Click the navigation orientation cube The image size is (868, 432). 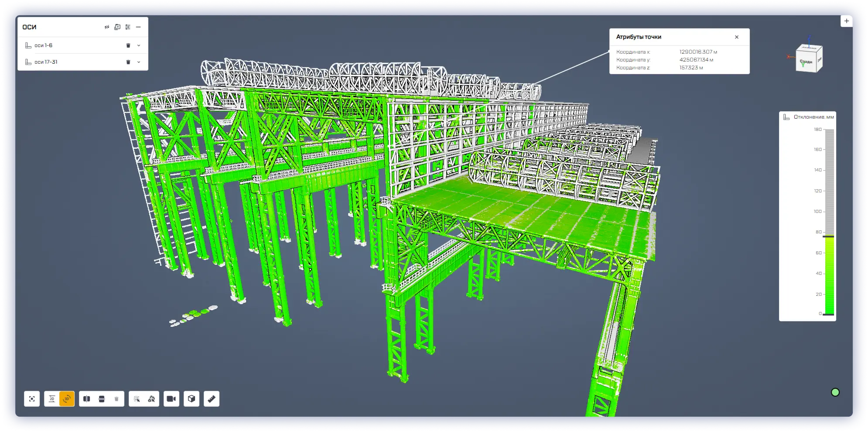(808, 59)
